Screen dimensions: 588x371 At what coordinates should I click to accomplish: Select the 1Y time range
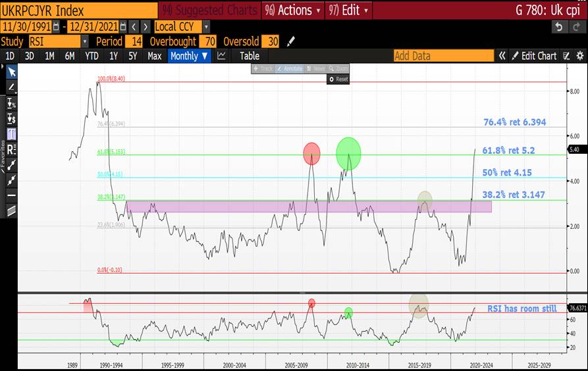pos(114,56)
